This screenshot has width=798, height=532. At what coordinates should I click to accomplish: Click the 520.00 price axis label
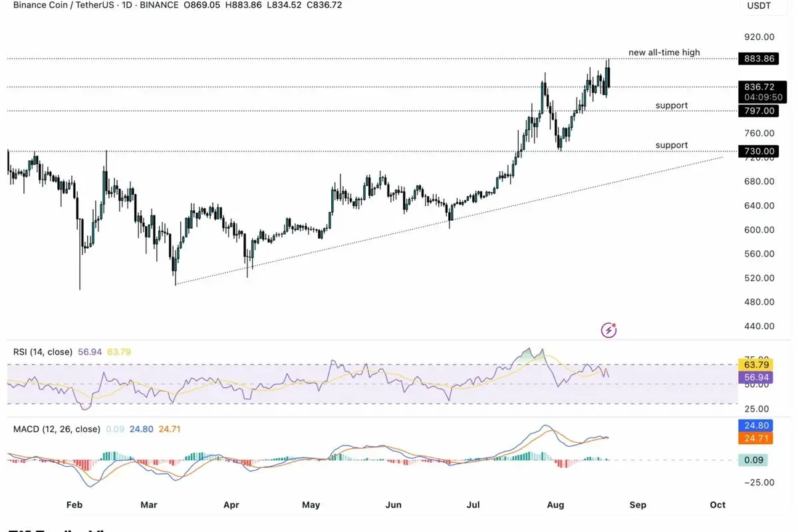(x=759, y=278)
